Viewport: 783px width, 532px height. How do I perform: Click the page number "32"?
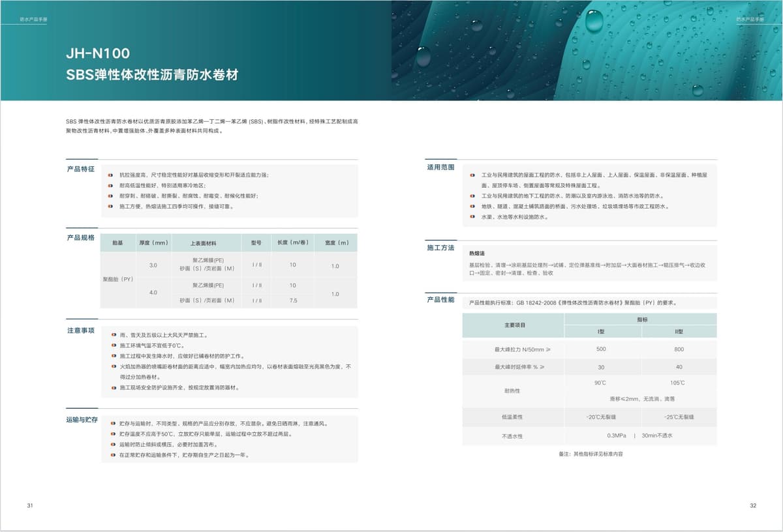point(753,506)
